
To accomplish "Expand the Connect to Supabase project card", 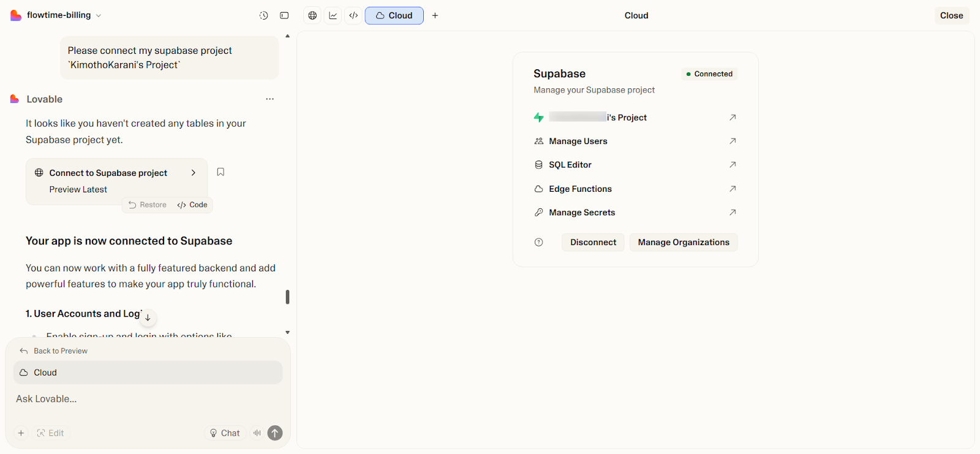I will pos(116,181).
